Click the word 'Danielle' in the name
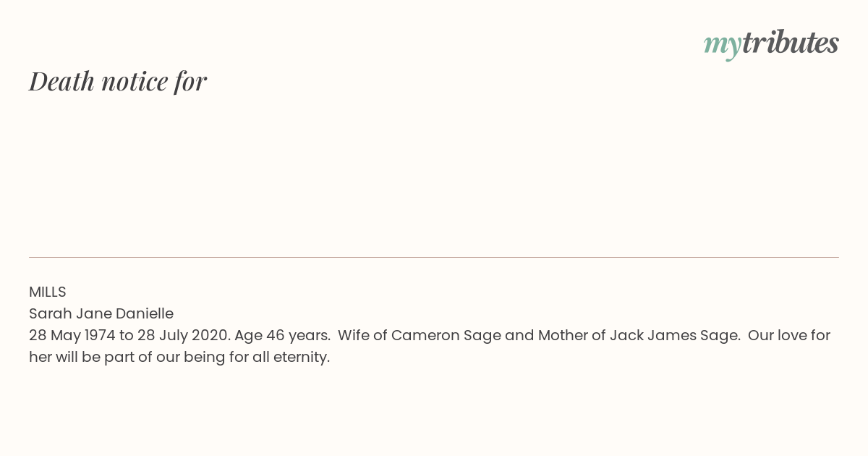Viewport: 868px width, 456px height. tap(145, 313)
